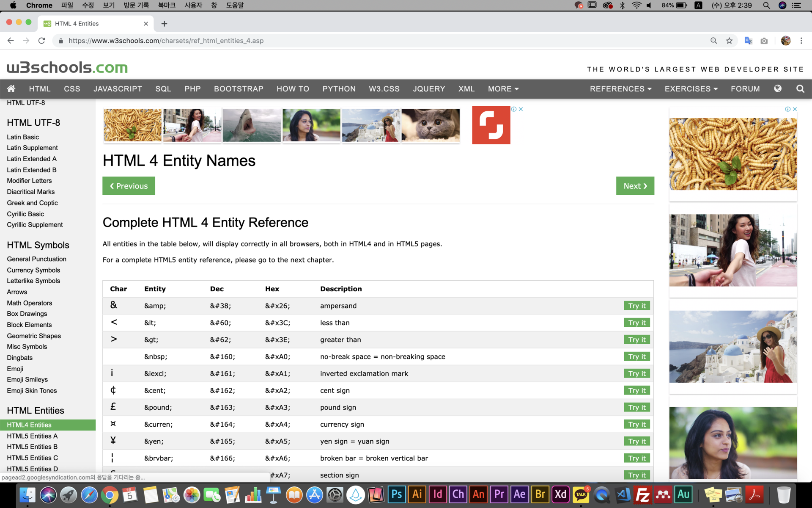
Task: Click the Bluetooth icon in the menu bar
Action: click(622, 6)
